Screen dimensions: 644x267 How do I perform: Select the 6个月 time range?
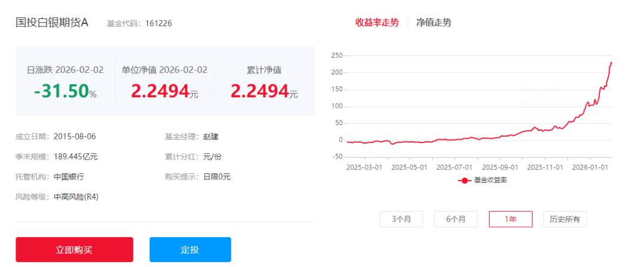(x=456, y=219)
